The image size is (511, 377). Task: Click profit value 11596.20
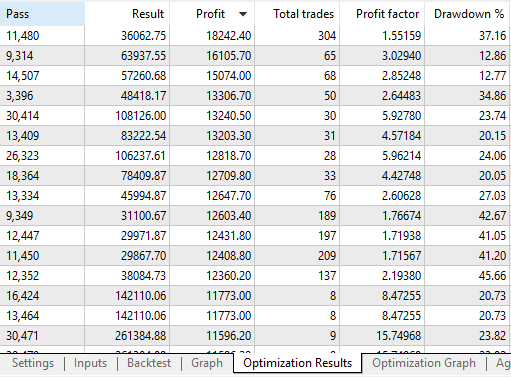click(229, 336)
